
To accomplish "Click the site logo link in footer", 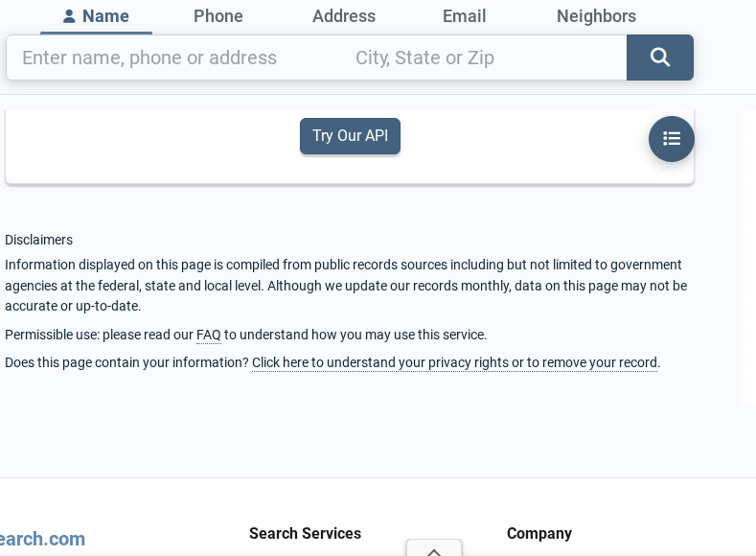I will tap(42, 539).
